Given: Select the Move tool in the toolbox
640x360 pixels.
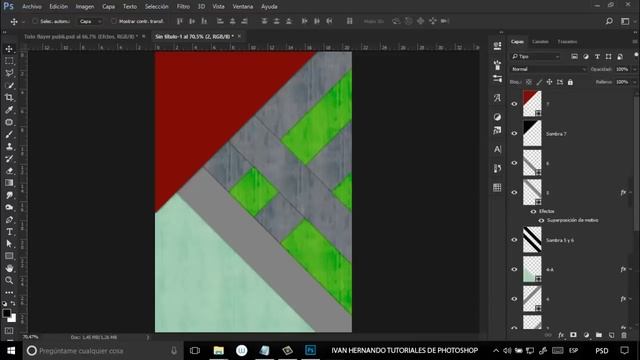Looking at the screenshot, I should (9, 49).
